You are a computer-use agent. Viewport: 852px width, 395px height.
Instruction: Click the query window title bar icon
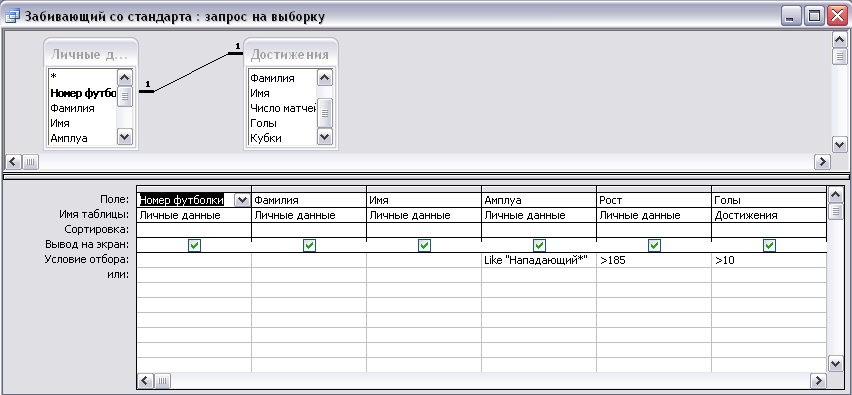(12, 16)
